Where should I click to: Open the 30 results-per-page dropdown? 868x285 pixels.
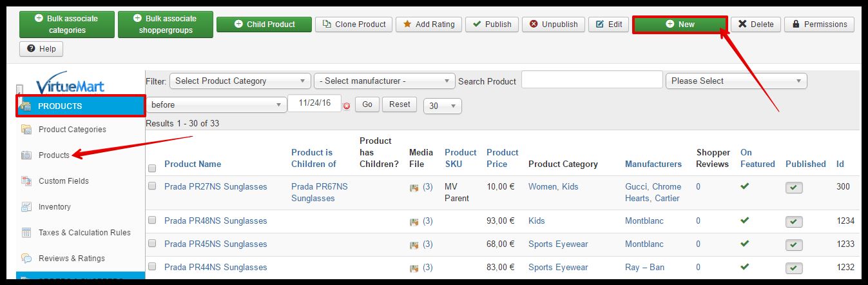[x=443, y=106]
